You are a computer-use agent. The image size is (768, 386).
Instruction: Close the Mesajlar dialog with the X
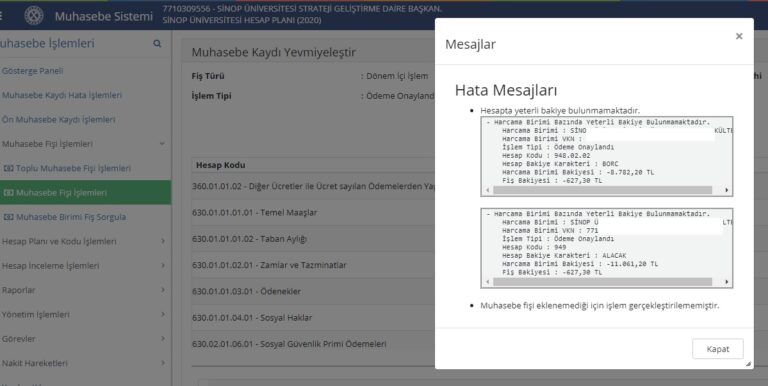tap(739, 36)
